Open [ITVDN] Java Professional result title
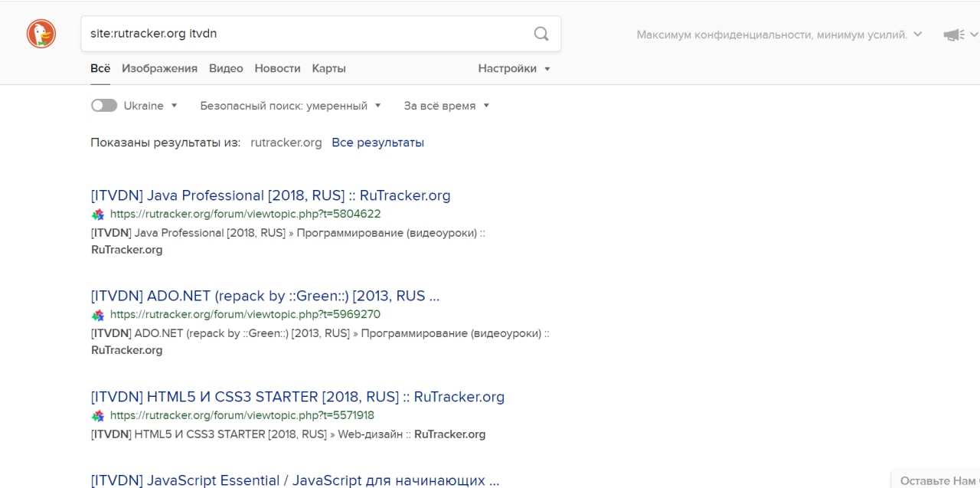 (270, 195)
